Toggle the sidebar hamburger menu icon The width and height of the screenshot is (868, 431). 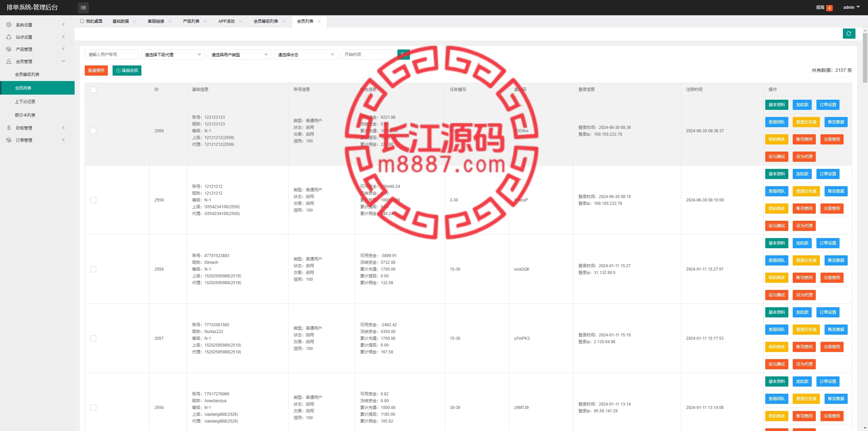click(83, 7)
